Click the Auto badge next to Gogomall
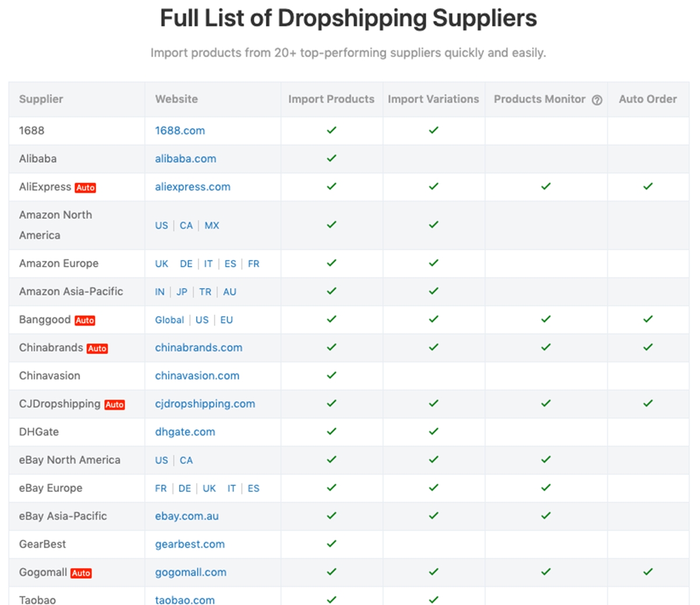The image size is (700, 605). [x=80, y=573]
